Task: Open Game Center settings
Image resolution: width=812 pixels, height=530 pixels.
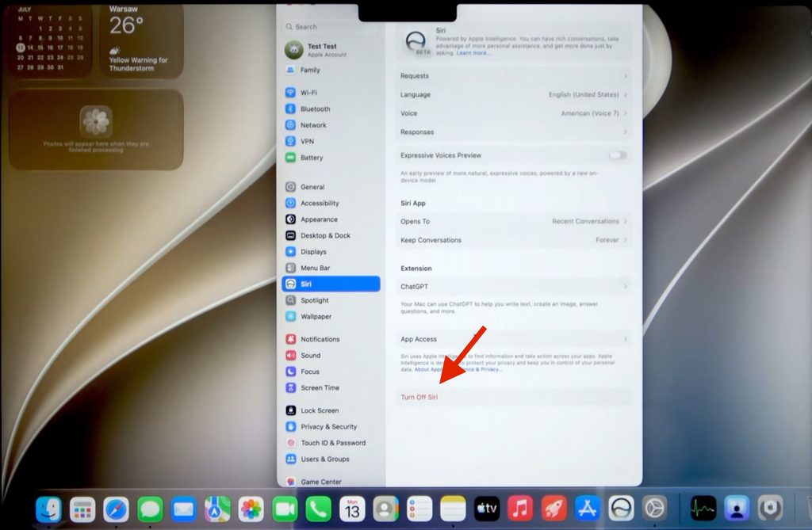Action: click(331, 482)
